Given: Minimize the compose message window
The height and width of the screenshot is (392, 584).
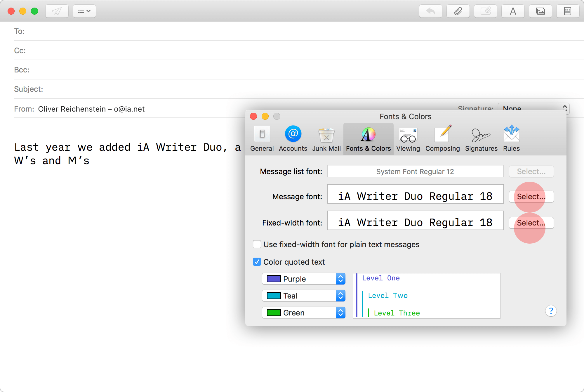Looking at the screenshot, I should (x=23, y=11).
